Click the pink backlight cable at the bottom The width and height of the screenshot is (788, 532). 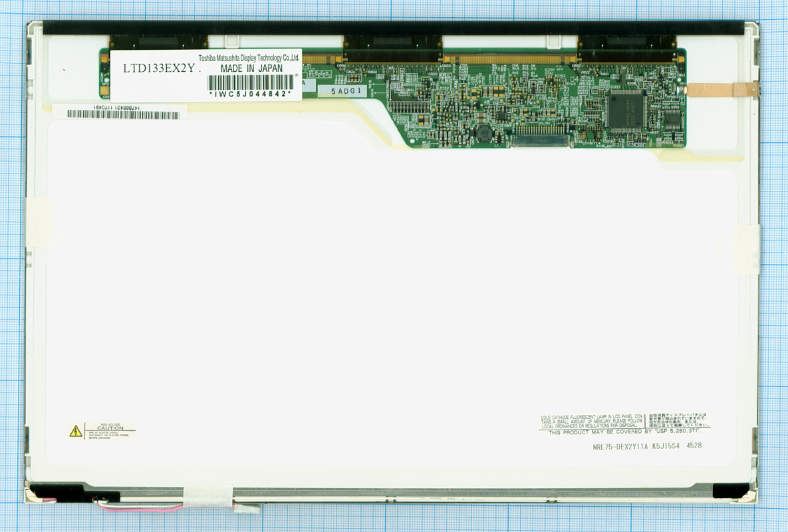point(141,508)
